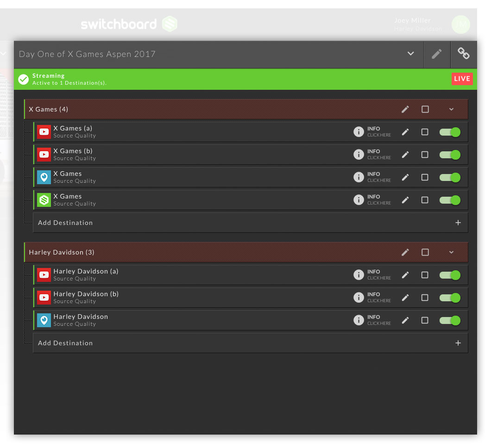Screen dimensions: 491x448
Task: Add Destination to the Harley Davidson group
Action: 251,343
